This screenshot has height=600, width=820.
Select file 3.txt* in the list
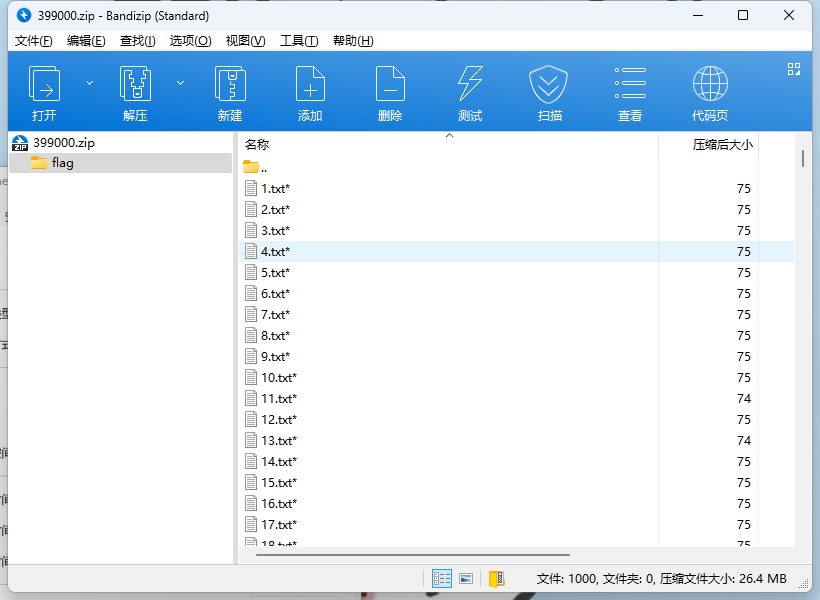(516, 230)
